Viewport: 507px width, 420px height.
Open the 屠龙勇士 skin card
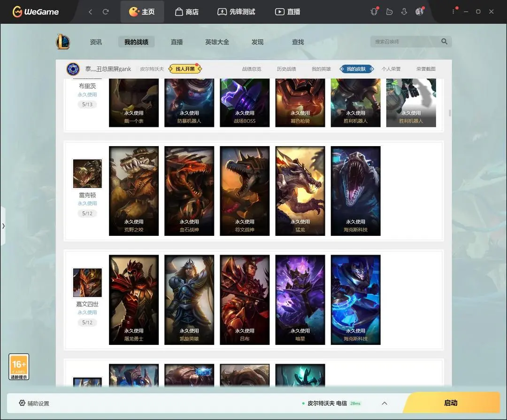[134, 300]
